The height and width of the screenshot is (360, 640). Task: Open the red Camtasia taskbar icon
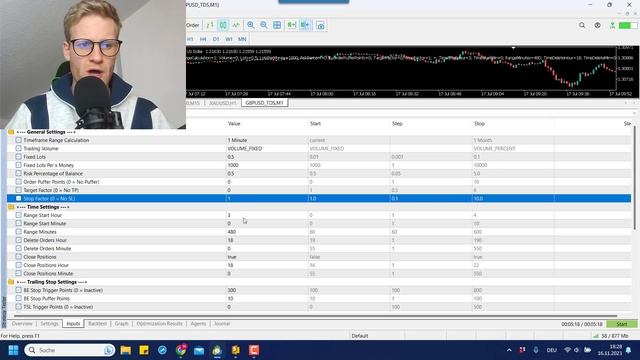point(254,350)
